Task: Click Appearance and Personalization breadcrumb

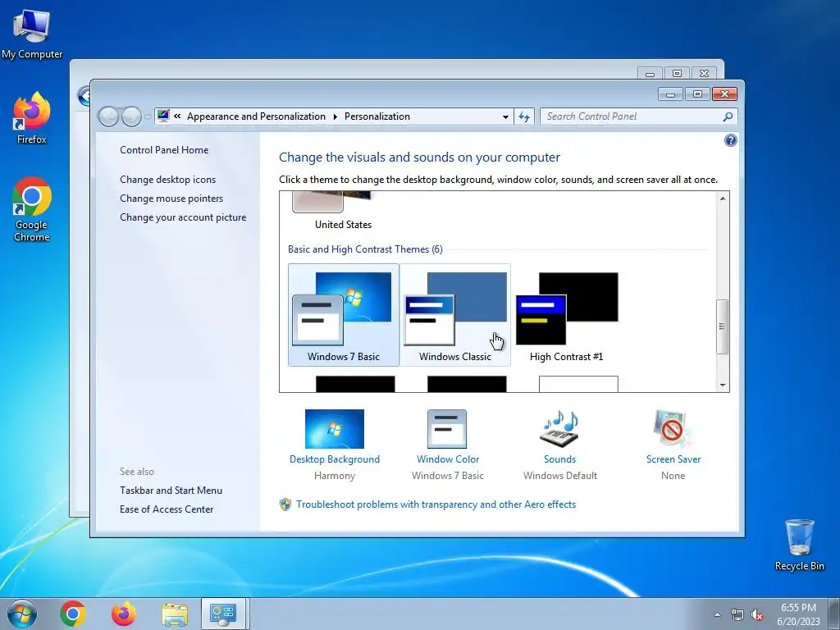Action: pyautogui.click(x=256, y=116)
